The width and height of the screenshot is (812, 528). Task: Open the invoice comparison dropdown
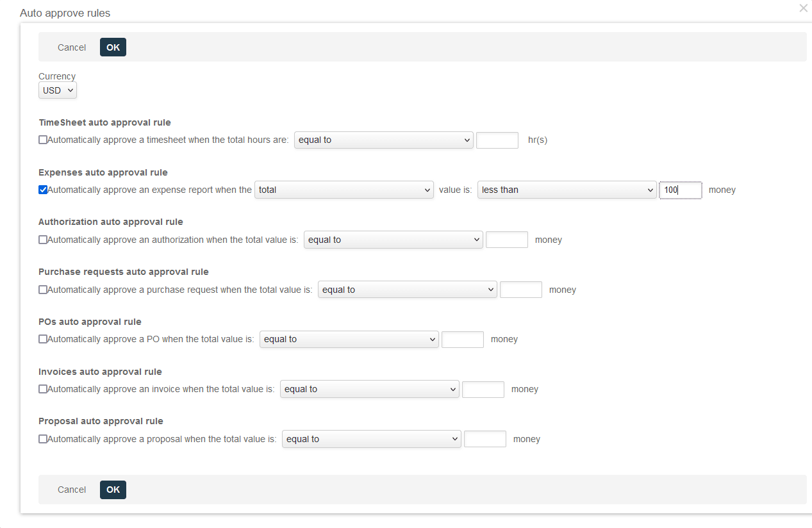[369, 389]
